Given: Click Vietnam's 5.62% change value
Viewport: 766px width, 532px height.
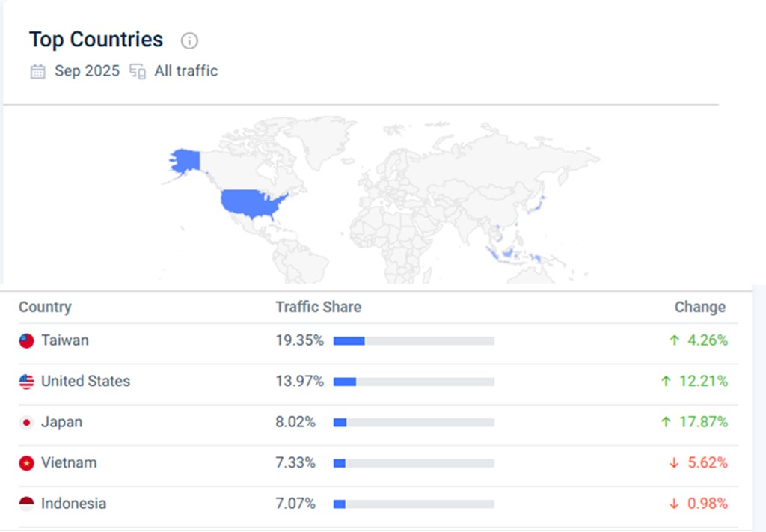Looking at the screenshot, I should [707, 462].
